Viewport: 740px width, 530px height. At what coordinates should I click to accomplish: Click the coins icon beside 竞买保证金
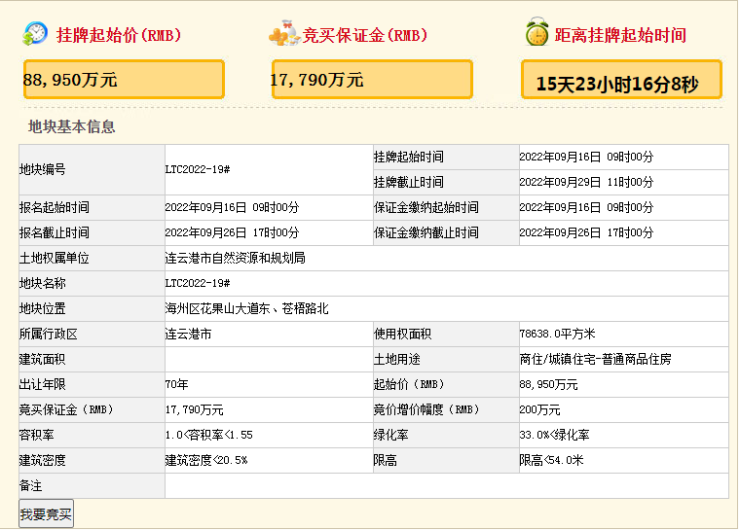[x=284, y=34]
